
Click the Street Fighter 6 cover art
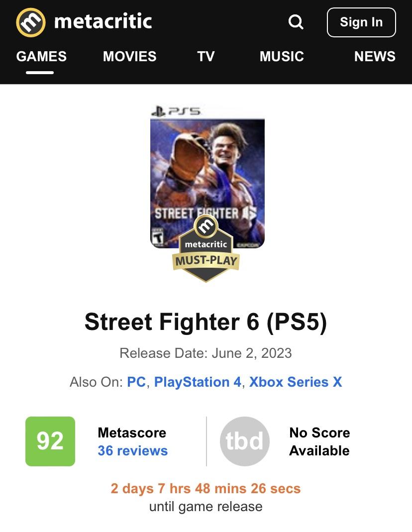[x=207, y=169]
